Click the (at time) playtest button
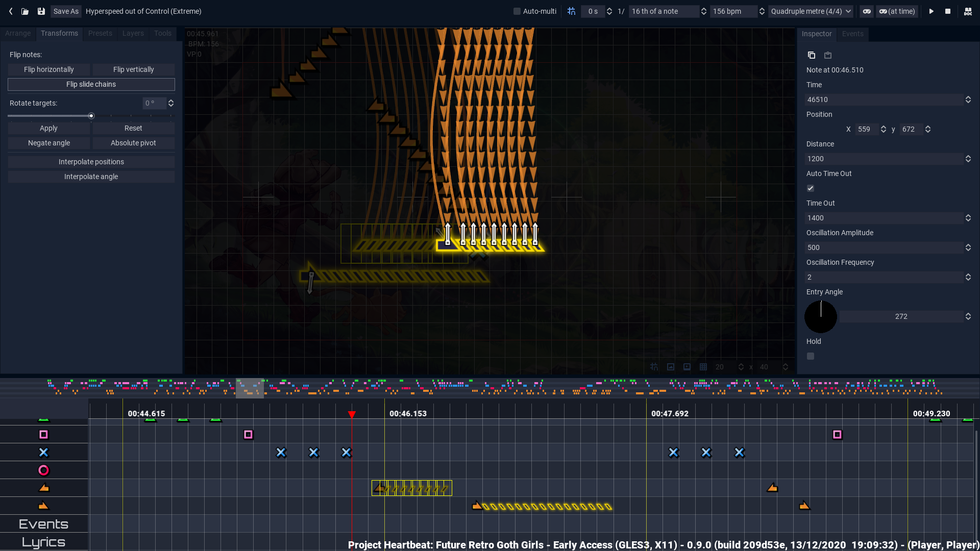 pyautogui.click(x=897, y=11)
